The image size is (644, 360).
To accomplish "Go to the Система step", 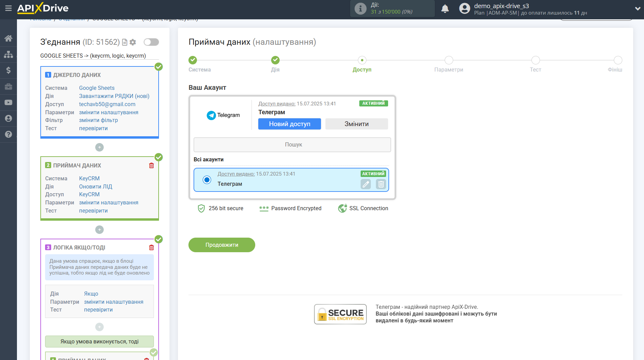I will tap(193, 60).
